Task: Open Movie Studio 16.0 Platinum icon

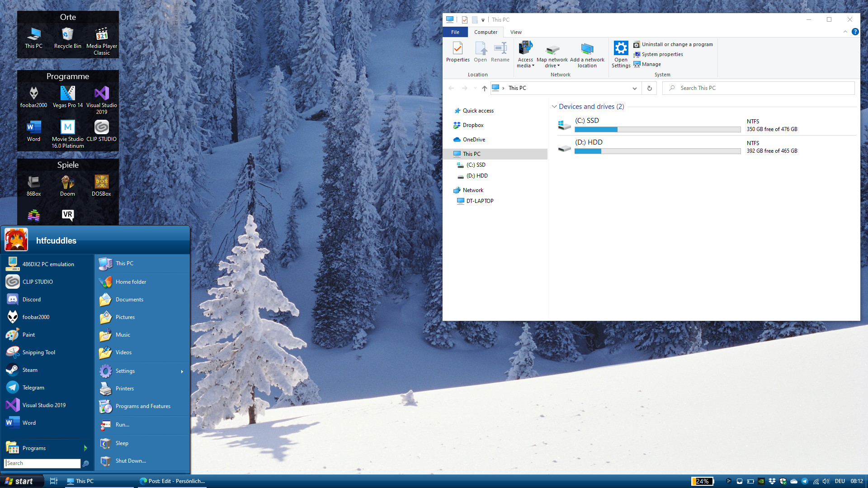Action: tap(68, 134)
